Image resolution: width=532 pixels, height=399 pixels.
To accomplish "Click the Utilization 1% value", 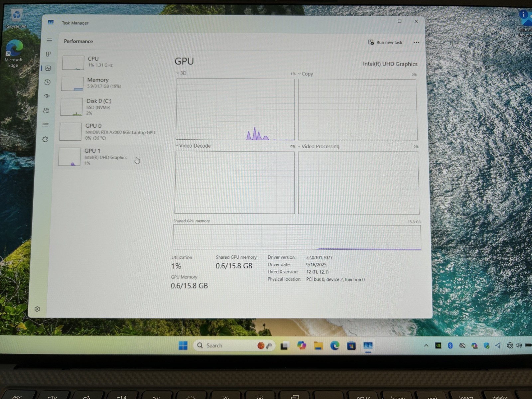I will pyautogui.click(x=176, y=266).
